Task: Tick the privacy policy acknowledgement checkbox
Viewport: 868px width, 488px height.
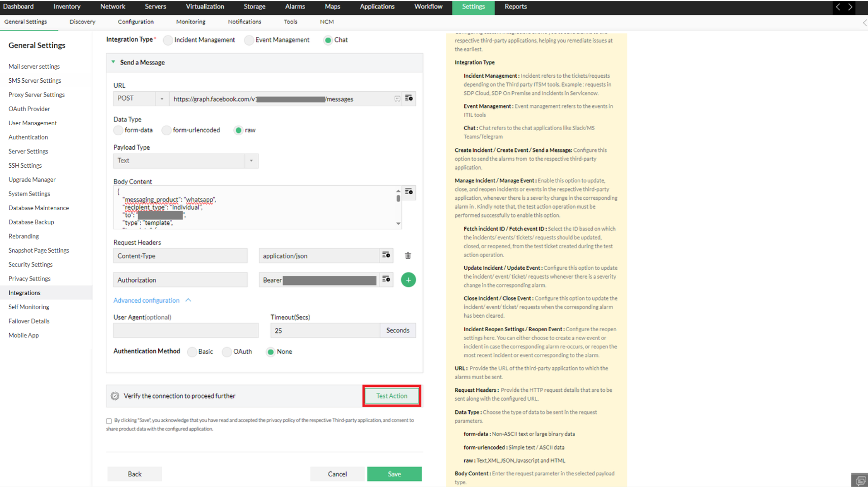Action: tap(109, 421)
